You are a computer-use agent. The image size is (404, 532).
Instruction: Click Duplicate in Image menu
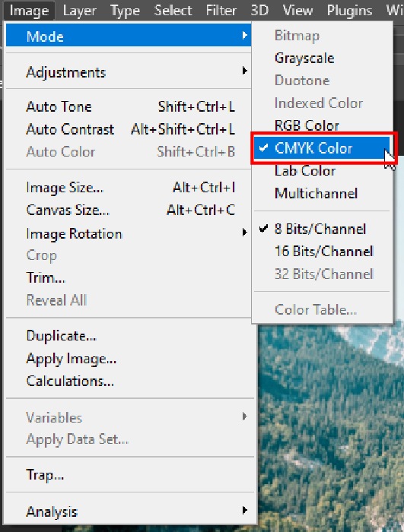[x=129, y=336]
